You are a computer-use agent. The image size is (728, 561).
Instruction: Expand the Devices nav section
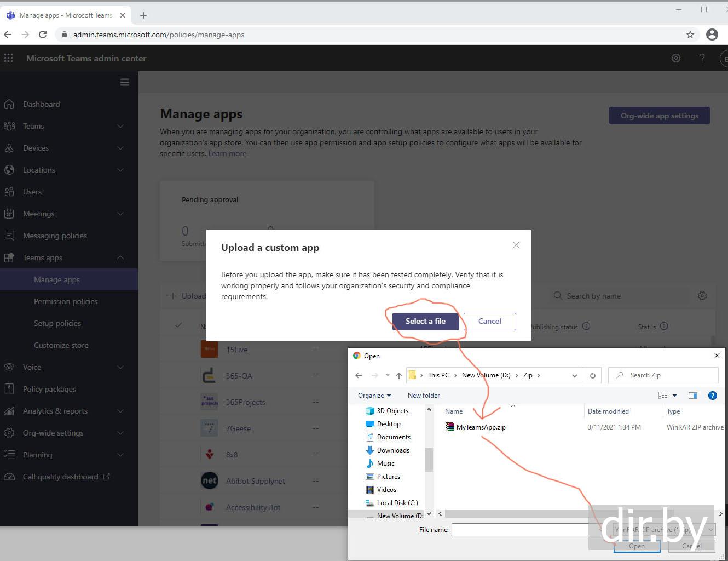pyautogui.click(x=120, y=148)
